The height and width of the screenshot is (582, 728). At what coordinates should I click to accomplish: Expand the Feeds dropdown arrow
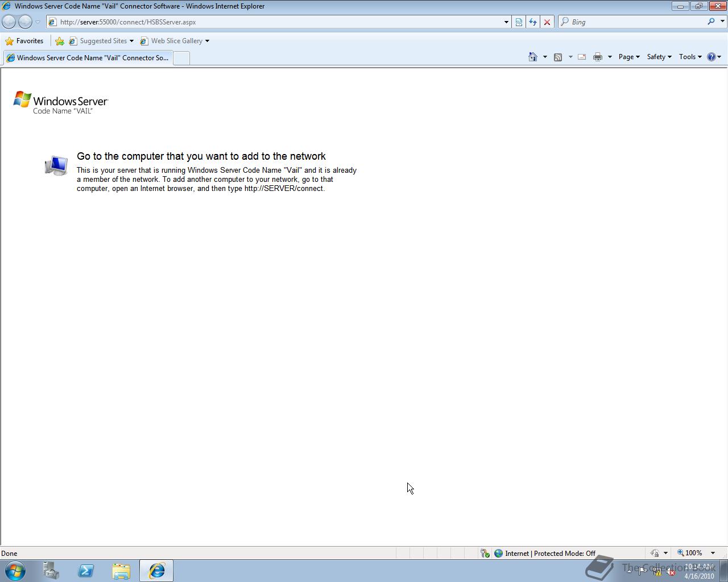point(570,57)
